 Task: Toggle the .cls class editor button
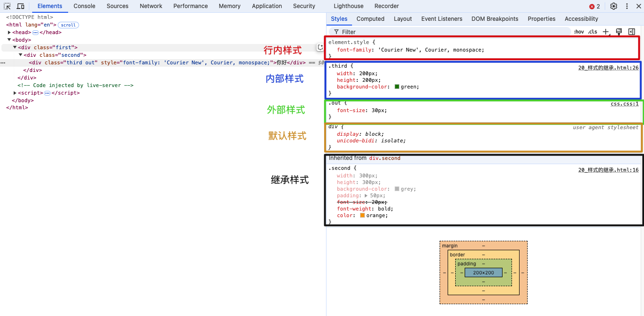(592, 32)
